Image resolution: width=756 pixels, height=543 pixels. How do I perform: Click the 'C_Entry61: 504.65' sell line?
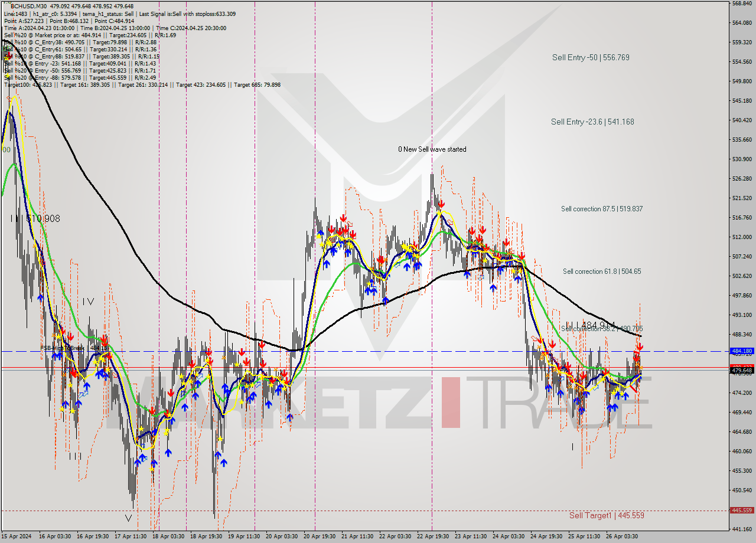[x=80, y=49]
